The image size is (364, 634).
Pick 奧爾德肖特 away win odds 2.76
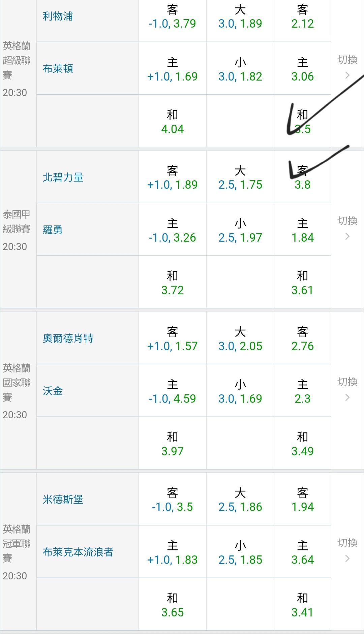coord(302,339)
